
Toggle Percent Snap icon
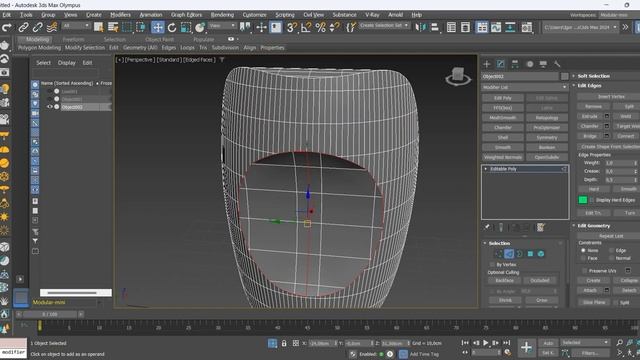click(321, 27)
